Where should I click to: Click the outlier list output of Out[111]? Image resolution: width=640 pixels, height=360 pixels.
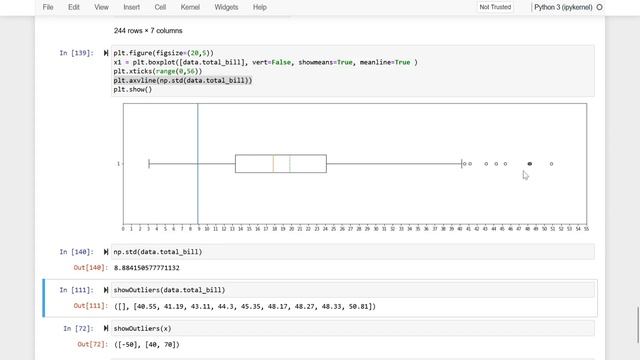[x=245, y=306]
